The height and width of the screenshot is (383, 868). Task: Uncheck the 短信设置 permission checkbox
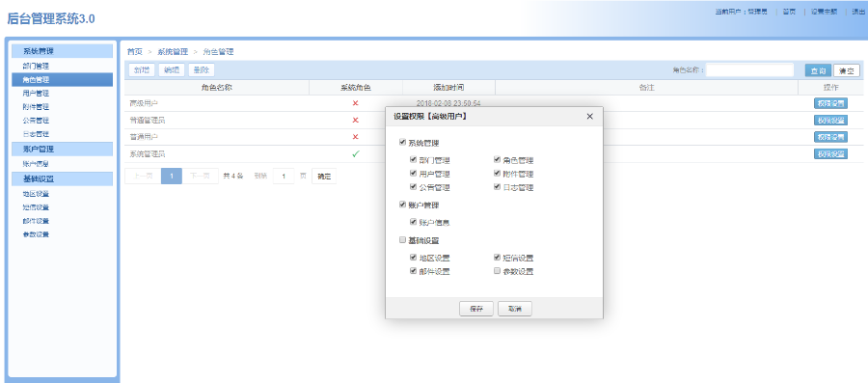pos(497,258)
